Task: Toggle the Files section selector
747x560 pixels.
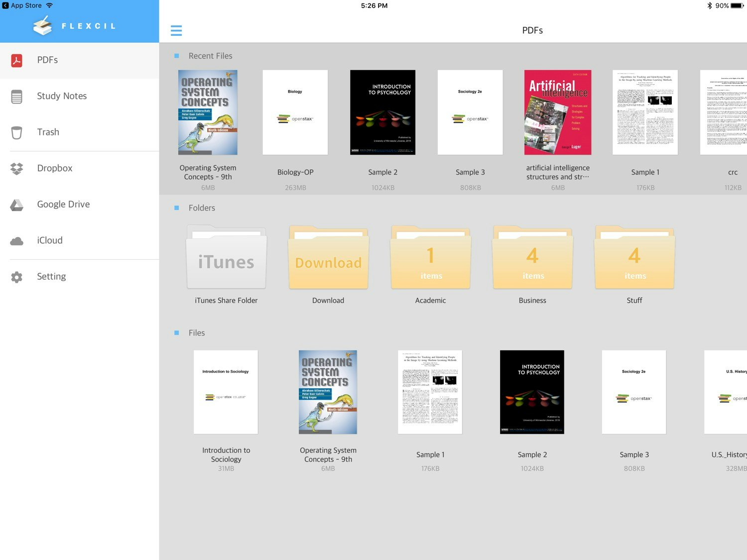Action: pyautogui.click(x=176, y=333)
